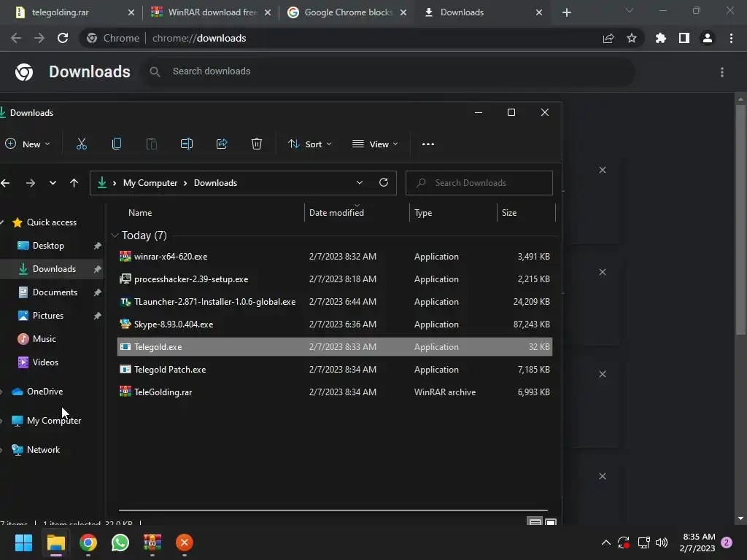Click the Paste icon in Explorer toolbar
Viewport: 747px width, 560px height.
[152, 144]
